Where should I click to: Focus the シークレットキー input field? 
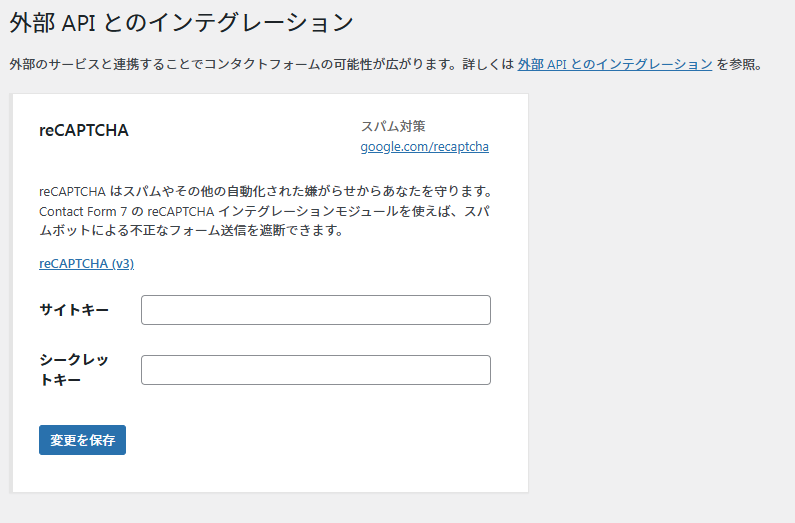[315, 370]
